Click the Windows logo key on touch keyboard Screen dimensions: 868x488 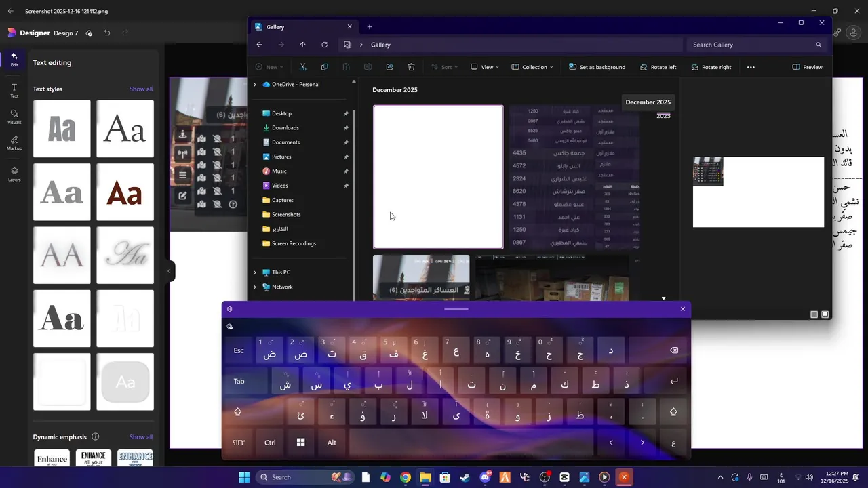[300, 443]
